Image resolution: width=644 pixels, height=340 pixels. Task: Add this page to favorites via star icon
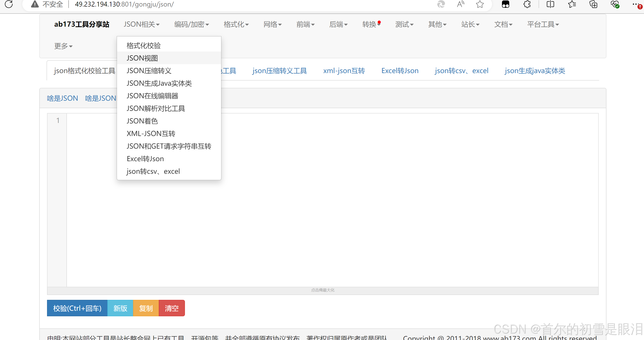pyautogui.click(x=480, y=4)
